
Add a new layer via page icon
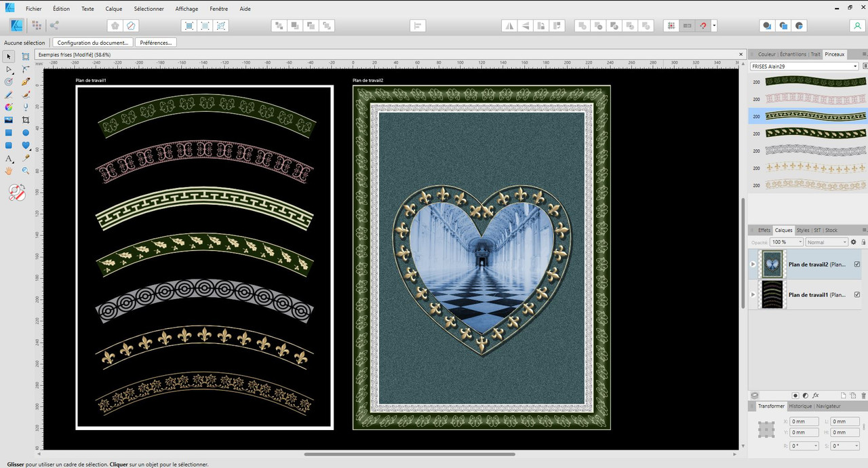click(x=844, y=395)
